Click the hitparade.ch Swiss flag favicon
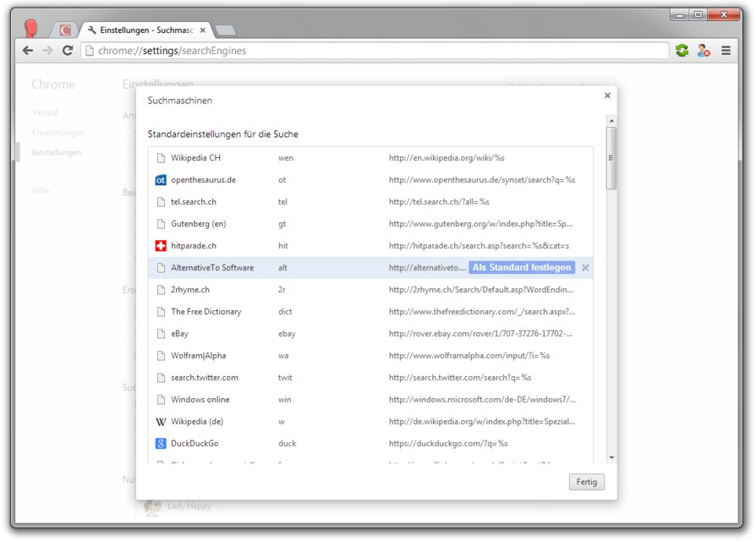This screenshot has width=756, height=541. [161, 246]
